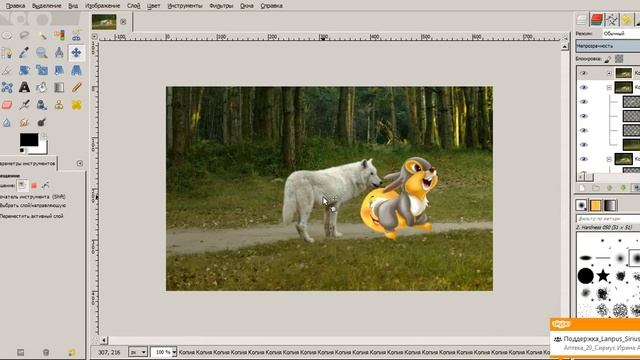Toggle lock pixels brush icon
Viewport: 640px width, 360px height.
point(608,60)
